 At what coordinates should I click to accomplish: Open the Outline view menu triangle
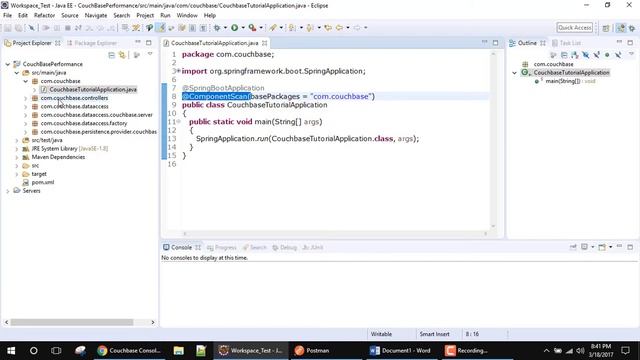pyautogui.click(x=631, y=54)
